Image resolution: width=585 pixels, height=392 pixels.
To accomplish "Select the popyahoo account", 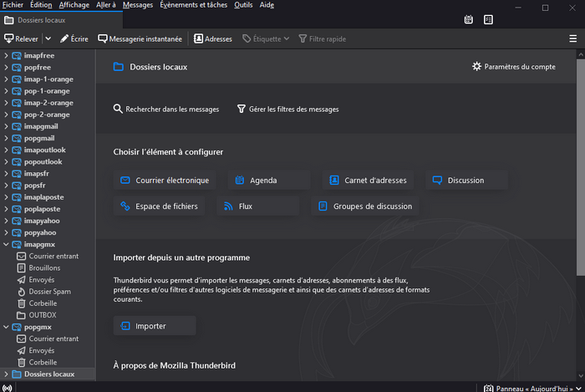I will 40,232.
